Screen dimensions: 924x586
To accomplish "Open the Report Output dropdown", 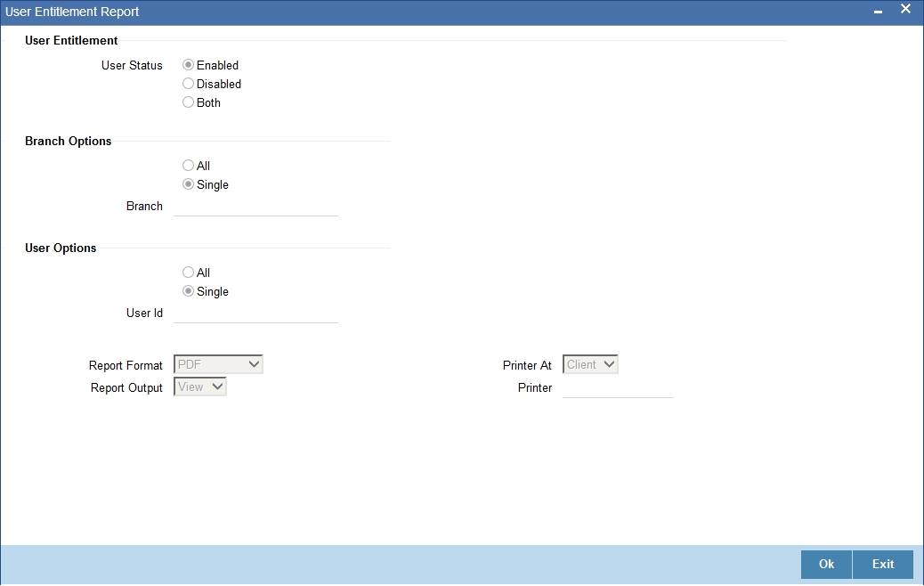I will point(199,387).
